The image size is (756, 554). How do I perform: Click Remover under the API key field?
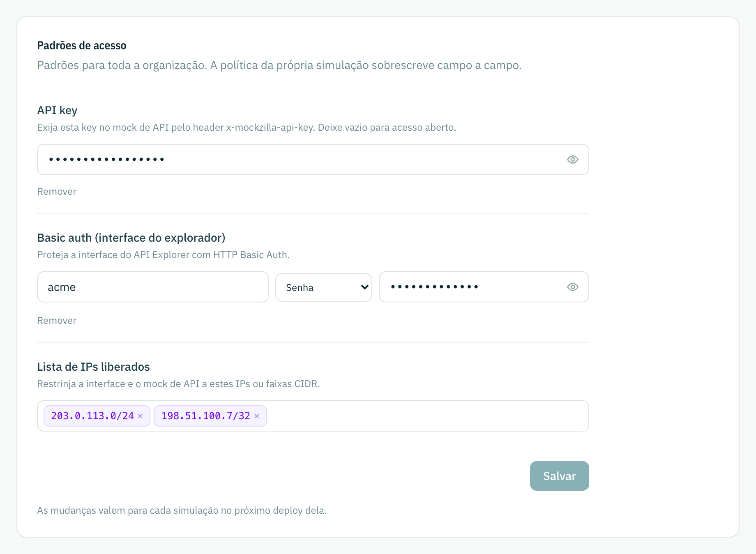[57, 192]
